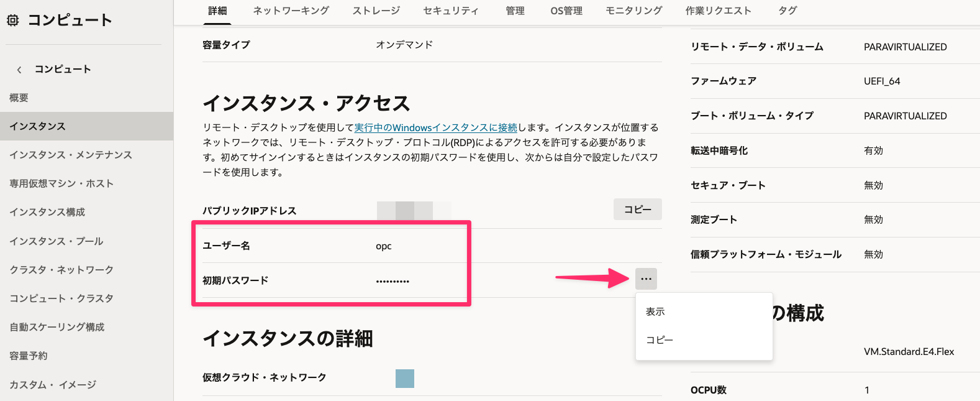Copy the public IP address with コピー button
This screenshot has width=980, height=401.
638,210
